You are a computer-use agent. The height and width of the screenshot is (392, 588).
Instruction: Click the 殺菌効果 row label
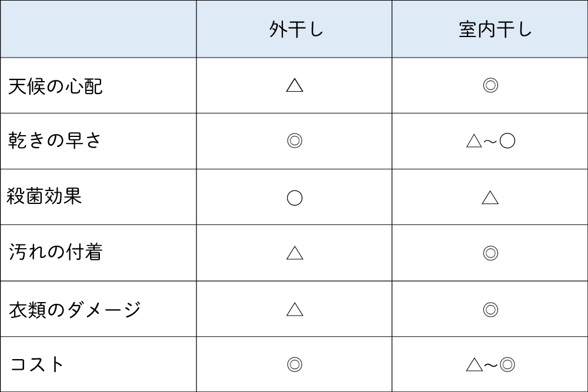45,196
